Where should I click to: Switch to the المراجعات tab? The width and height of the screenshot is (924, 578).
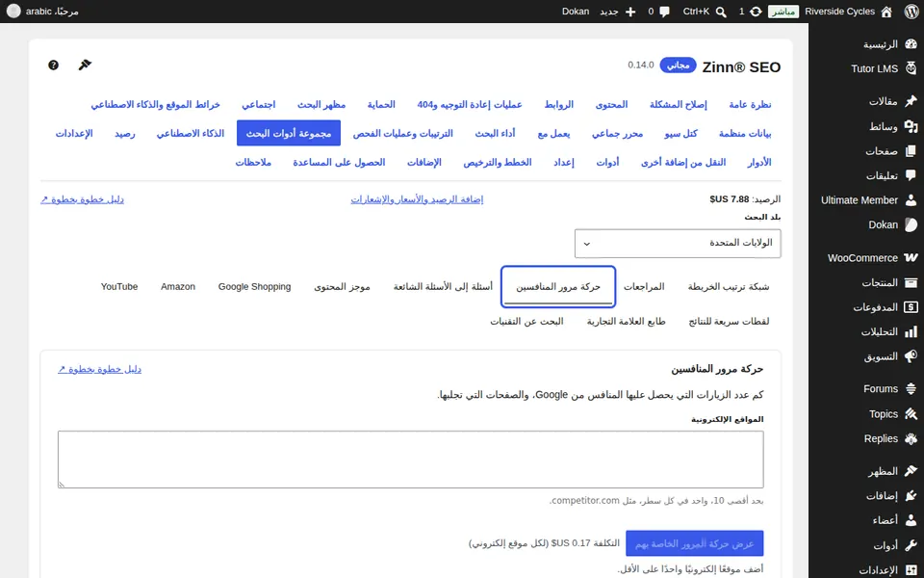point(644,287)
